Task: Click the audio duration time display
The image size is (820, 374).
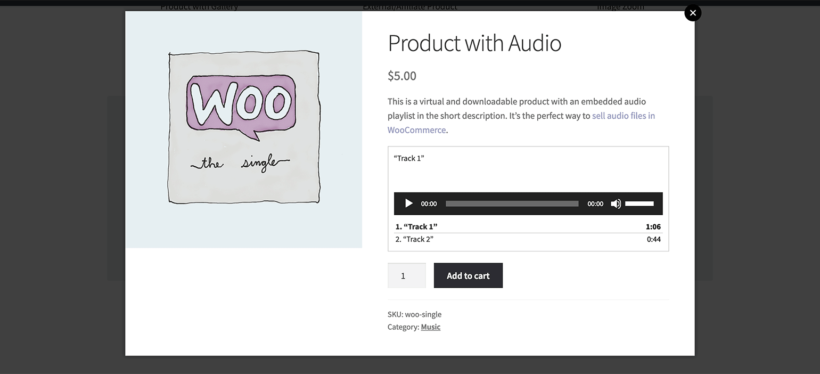Action: (595, 204)
